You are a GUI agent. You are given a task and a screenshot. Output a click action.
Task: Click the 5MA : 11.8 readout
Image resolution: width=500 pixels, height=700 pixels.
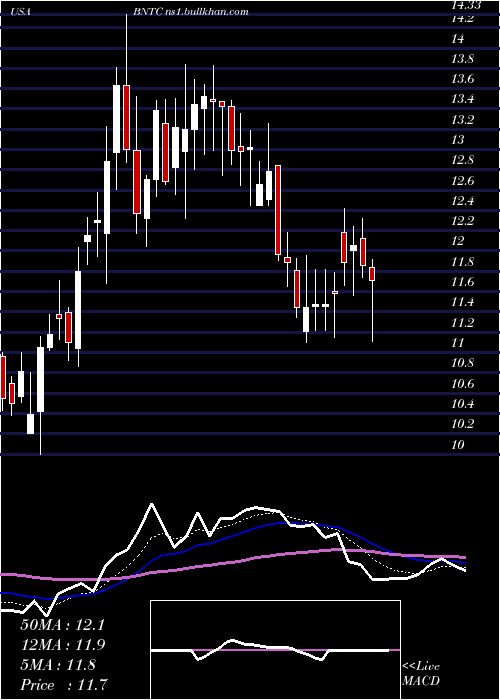coord(58,664)
